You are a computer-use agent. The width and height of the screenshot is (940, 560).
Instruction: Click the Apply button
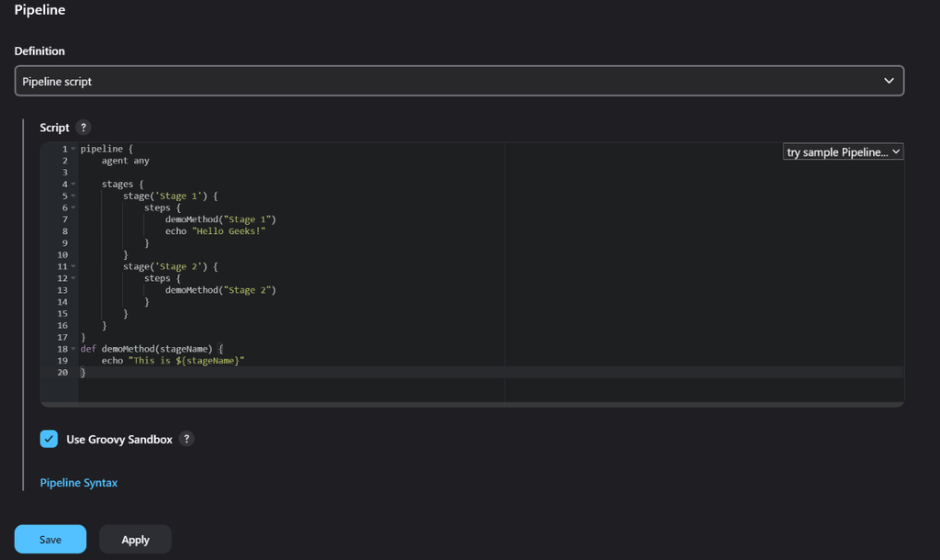tap(135, 540)
